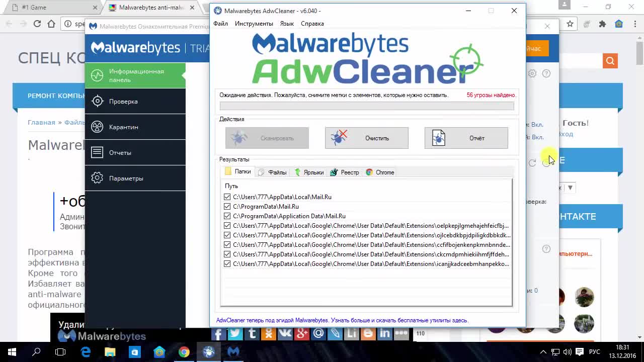Open the Windows Start menu
644x362 pixels.
(x=12, y=352)
